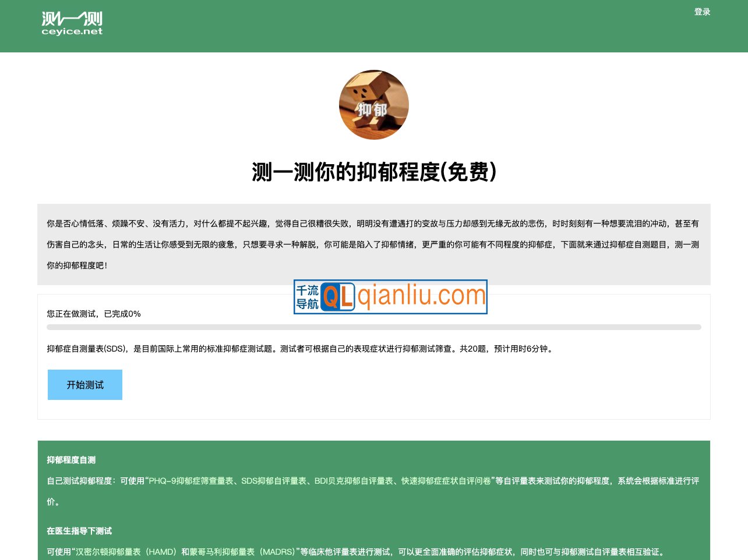Click the 您正在做测试 status text
This screenshot has width=748, height=560.
click(93, 314)
